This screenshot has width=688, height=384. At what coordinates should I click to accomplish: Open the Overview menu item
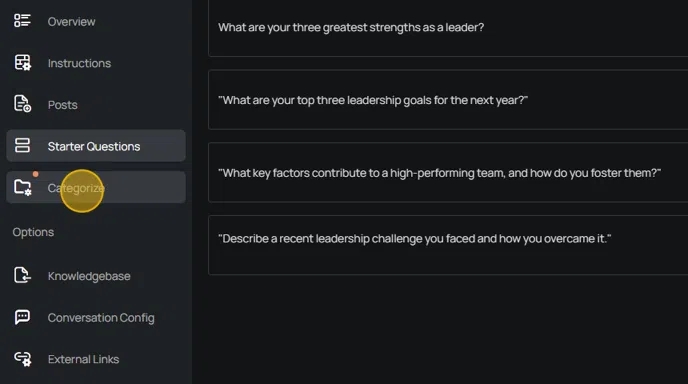[x=72, y=22]
